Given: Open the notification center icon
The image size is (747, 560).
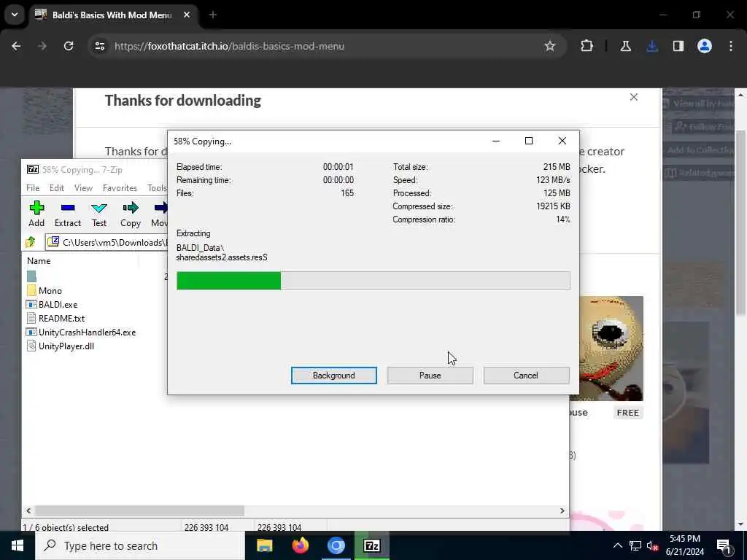Looking at the screenshot, I should pos(724,546).
